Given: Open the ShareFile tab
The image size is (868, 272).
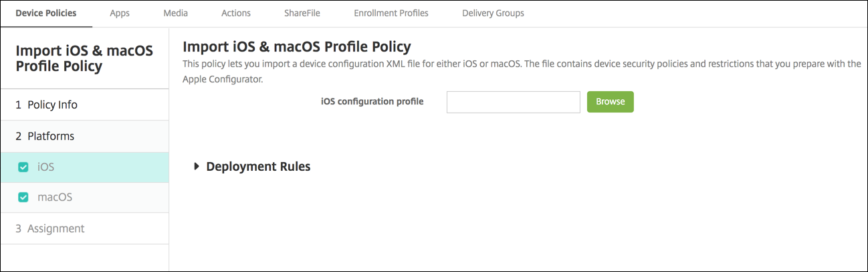Looking at the screenshot, I should pyautogui.click(x=302, y=13).
